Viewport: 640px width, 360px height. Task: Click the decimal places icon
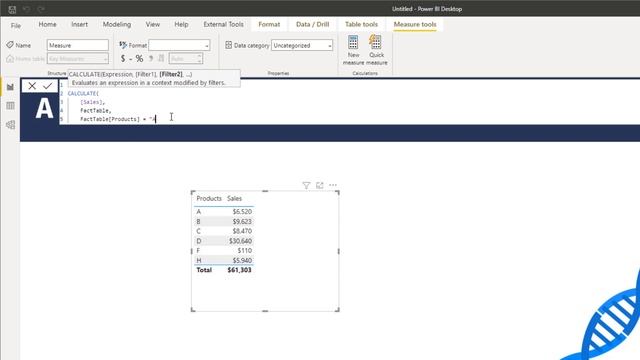pos(161,59)
